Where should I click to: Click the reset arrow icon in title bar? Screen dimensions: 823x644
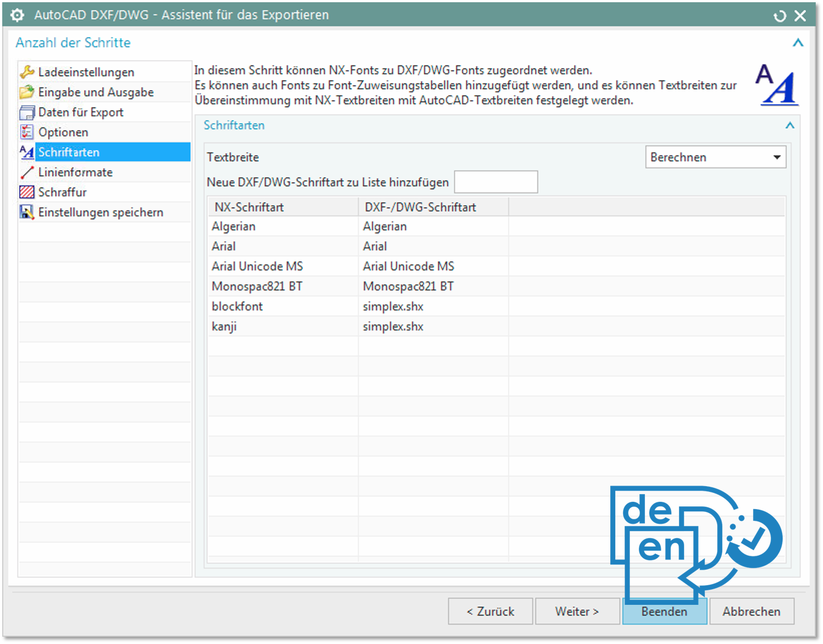click(x=779, y=16)
